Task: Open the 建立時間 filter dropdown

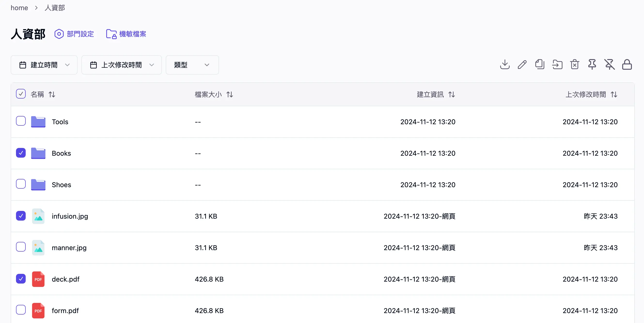Action: click(x=44, y=65)
